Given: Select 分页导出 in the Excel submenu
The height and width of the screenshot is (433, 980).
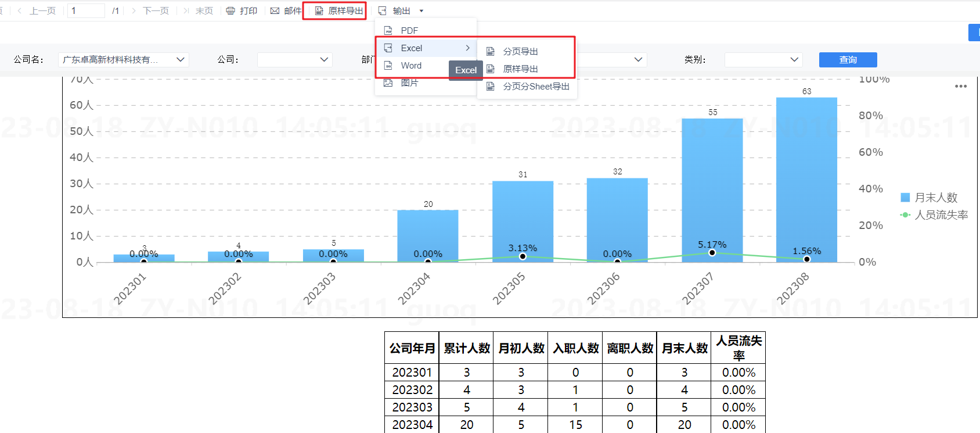Looking at the screenshot, I should point(527,52).
